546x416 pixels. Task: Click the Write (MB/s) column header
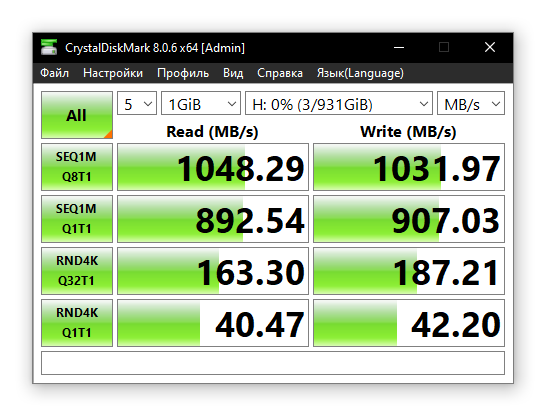[408, 132]
